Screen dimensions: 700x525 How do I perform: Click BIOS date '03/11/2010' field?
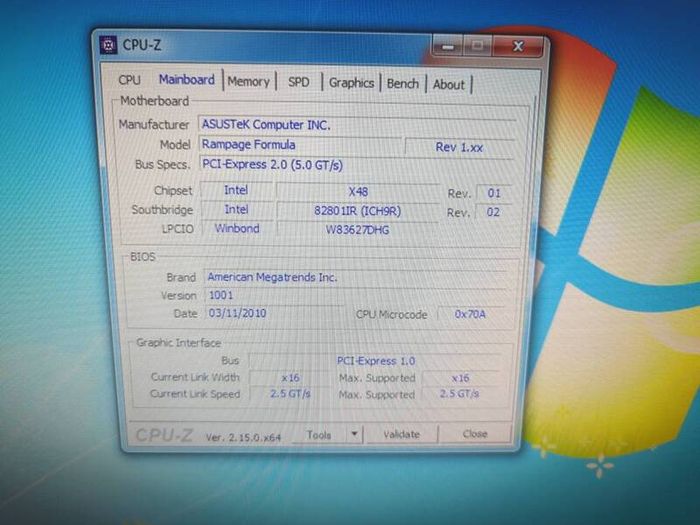(x=274, y=313)
